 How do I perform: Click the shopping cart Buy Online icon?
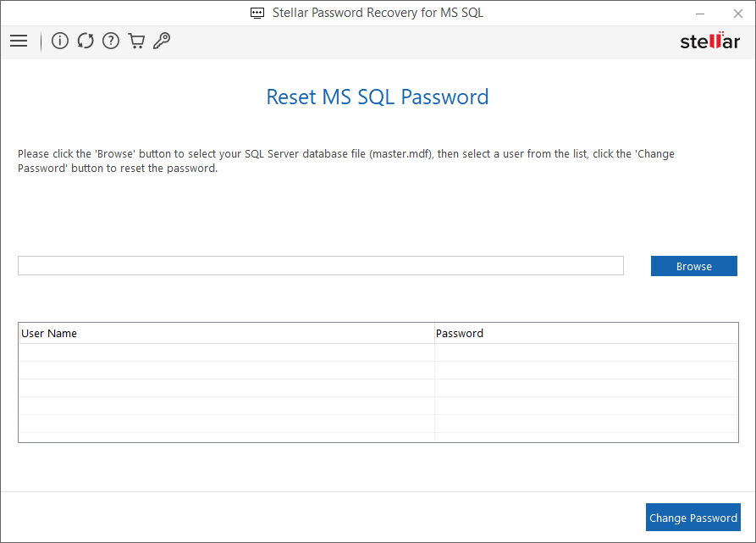click(x=136, y=41)
